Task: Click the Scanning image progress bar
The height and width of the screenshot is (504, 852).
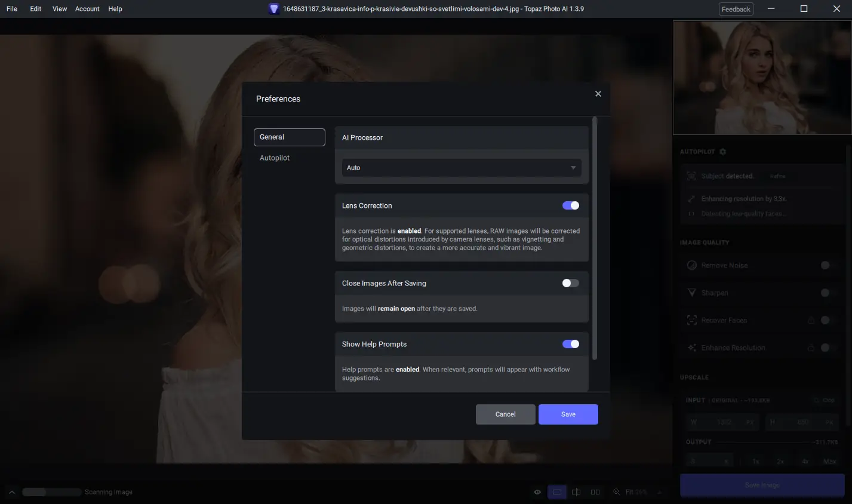Action: [52, 492]
